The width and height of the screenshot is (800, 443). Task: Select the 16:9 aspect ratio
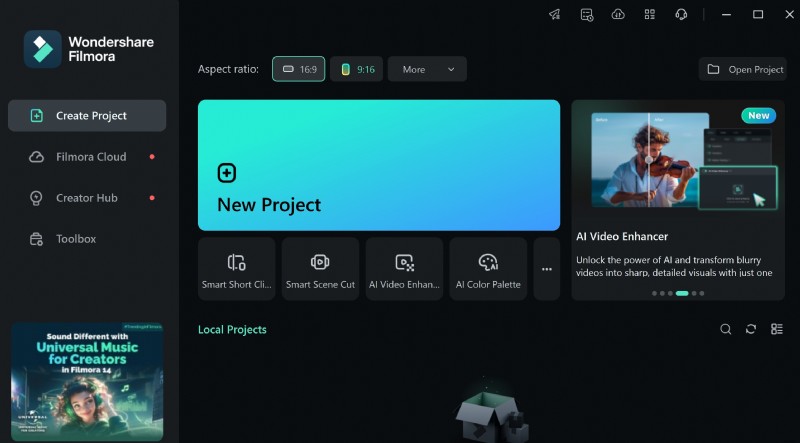(x=298, y=69)
